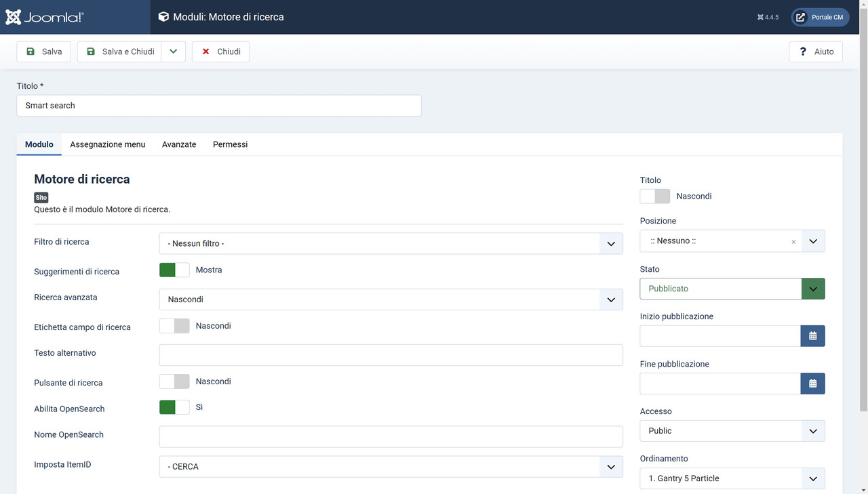Disable the Suggerimenti di ricerca toggle
This screenshot has height=494, width=868.
coord(174,270)
